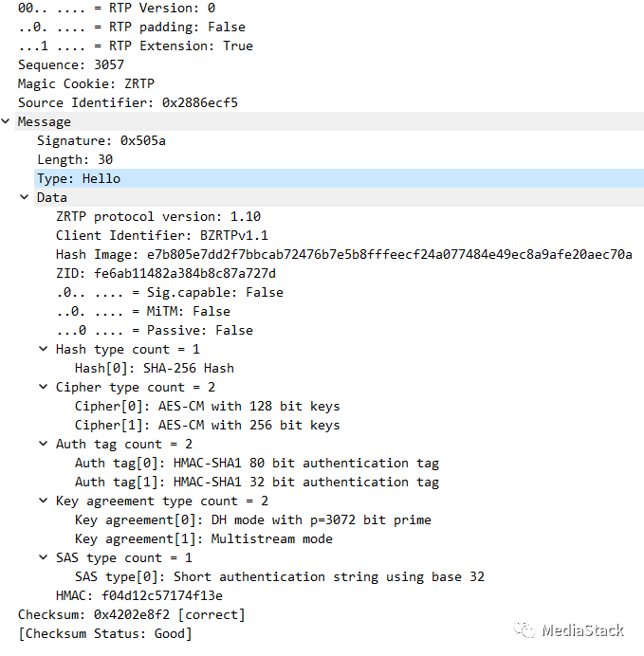The image size is (644, 656).
Task: Collapse Cipher type count section
Action: (44, 388)
